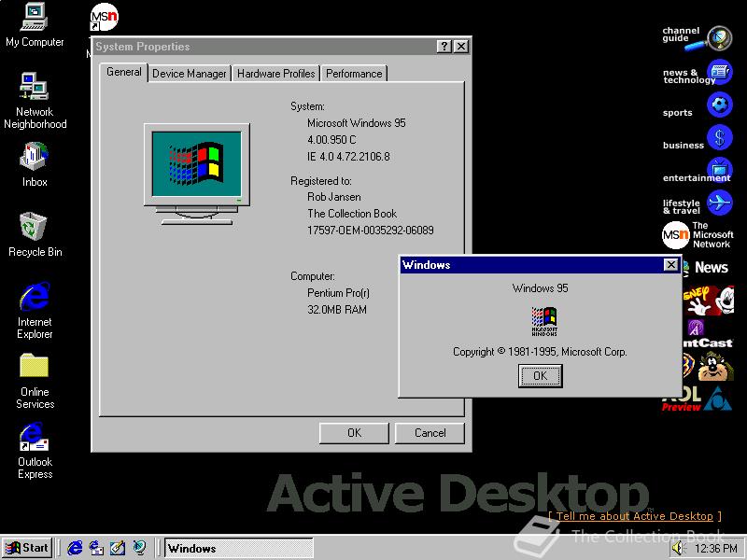Open the Warner Bros Taz channel icon

[708, 366]
